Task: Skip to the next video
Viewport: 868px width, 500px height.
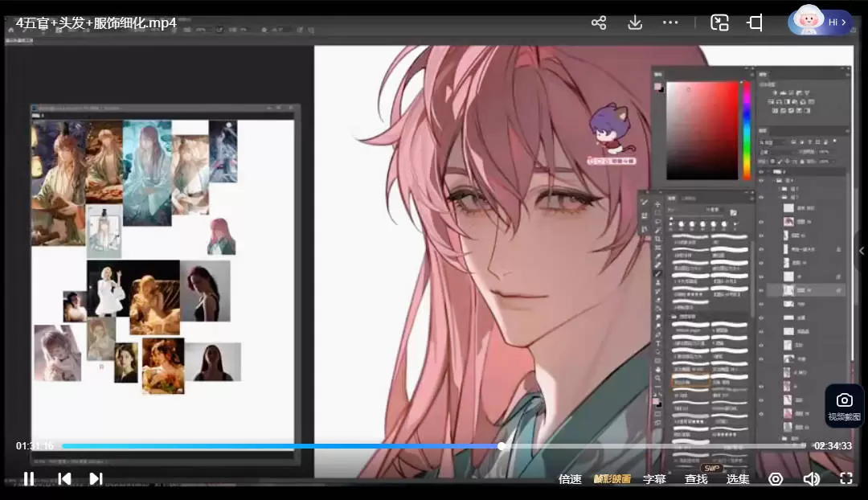Action: pyautogui.click(x=96, y=479)
